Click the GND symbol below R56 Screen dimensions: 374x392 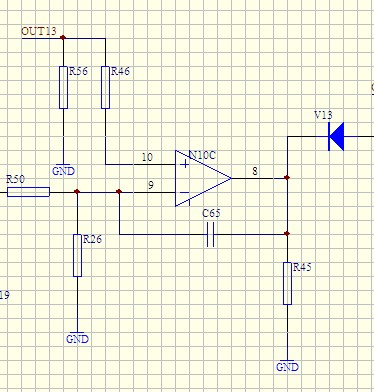pyautogui.click(x=63, y=171)
